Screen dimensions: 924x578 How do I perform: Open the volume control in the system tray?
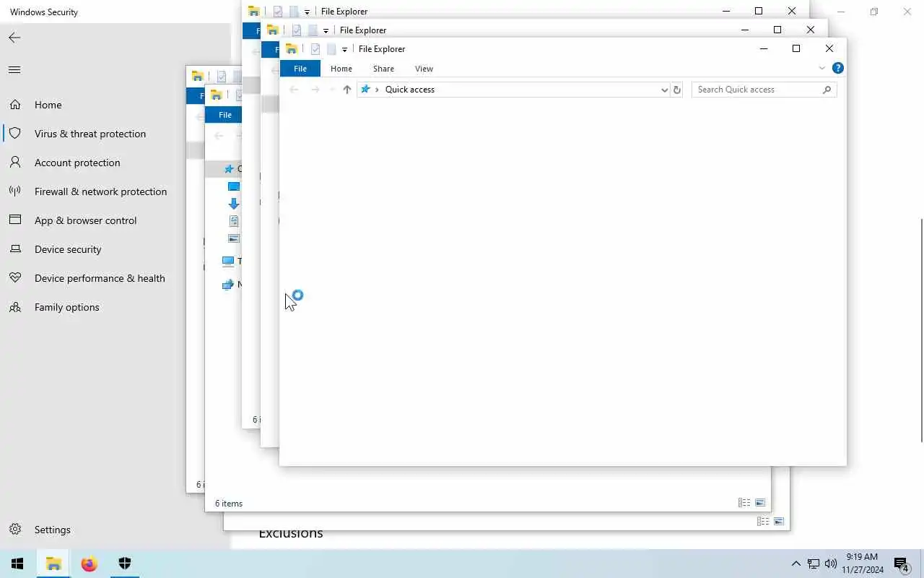(x=831, y=564)
